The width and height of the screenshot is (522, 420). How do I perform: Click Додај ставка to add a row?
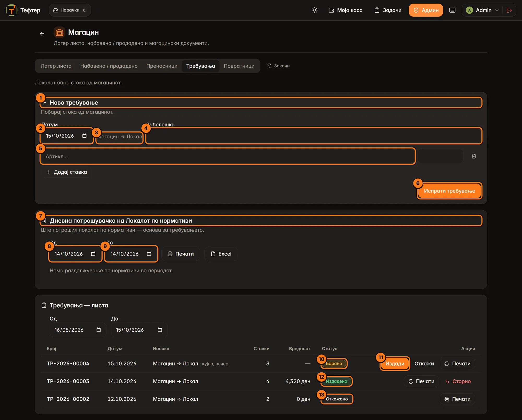67,172
